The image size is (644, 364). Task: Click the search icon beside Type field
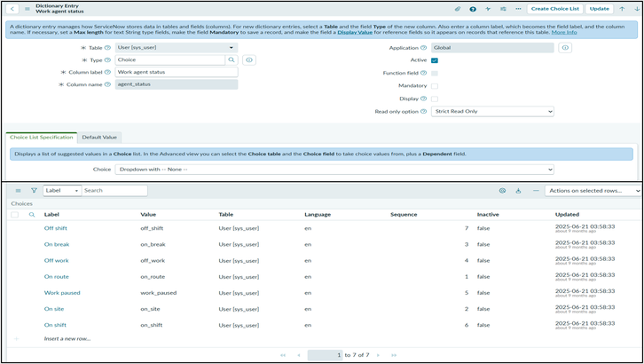(x=232, y=59)
